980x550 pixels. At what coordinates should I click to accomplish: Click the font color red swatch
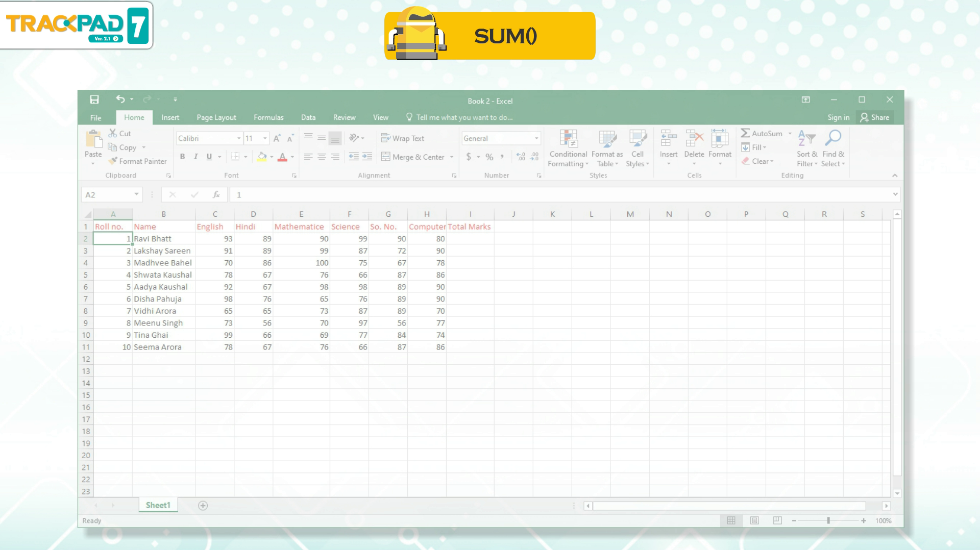[282, 158]
